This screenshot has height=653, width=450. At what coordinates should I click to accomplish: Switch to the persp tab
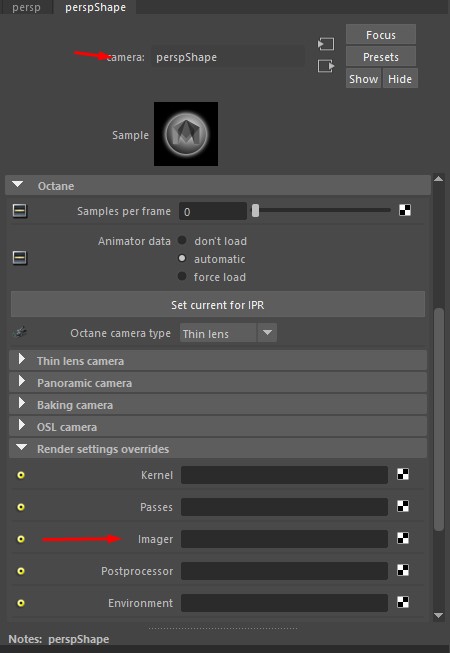click(26, 7)
